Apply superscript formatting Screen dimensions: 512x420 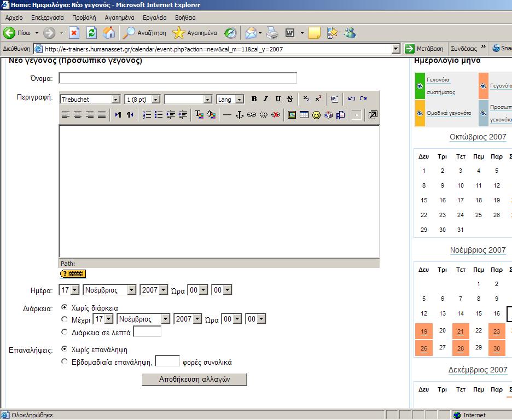tap(318, 99)
